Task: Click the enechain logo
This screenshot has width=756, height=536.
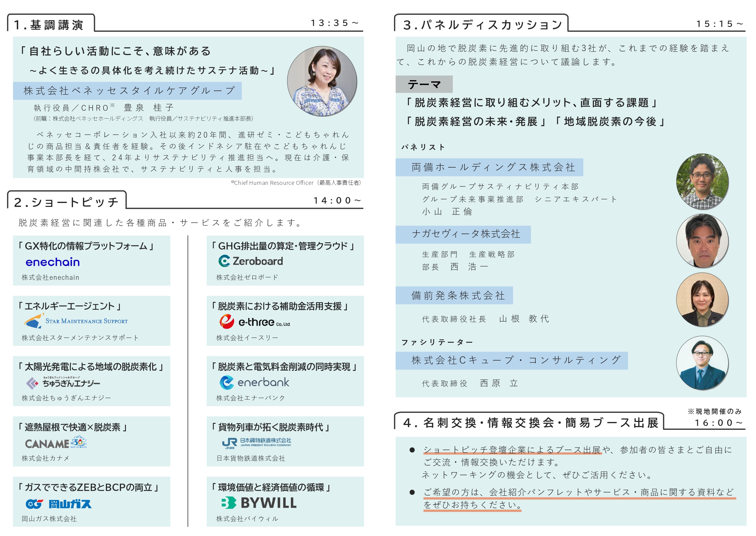Action: pos(52,262)
